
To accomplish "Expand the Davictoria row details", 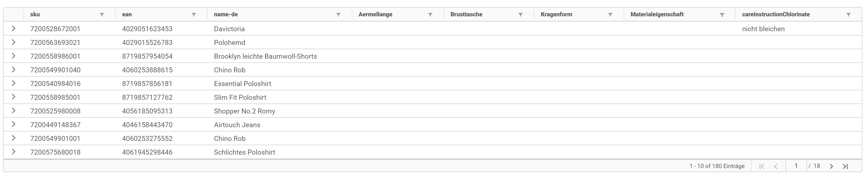I will click(13, 29).
